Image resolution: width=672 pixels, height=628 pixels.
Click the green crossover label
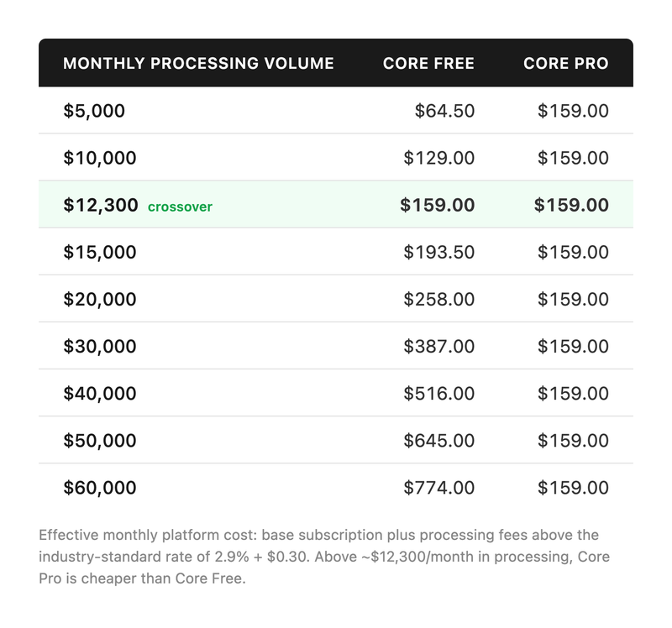coord(180,207)
